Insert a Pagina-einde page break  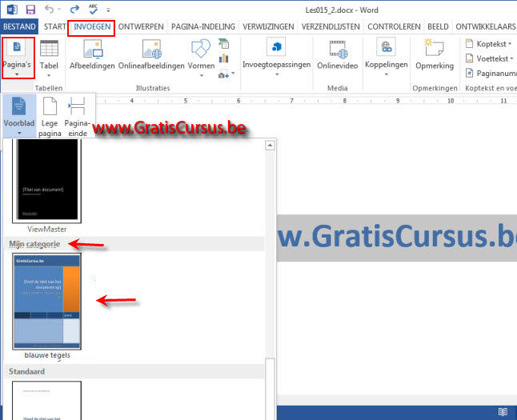point(78,116)
